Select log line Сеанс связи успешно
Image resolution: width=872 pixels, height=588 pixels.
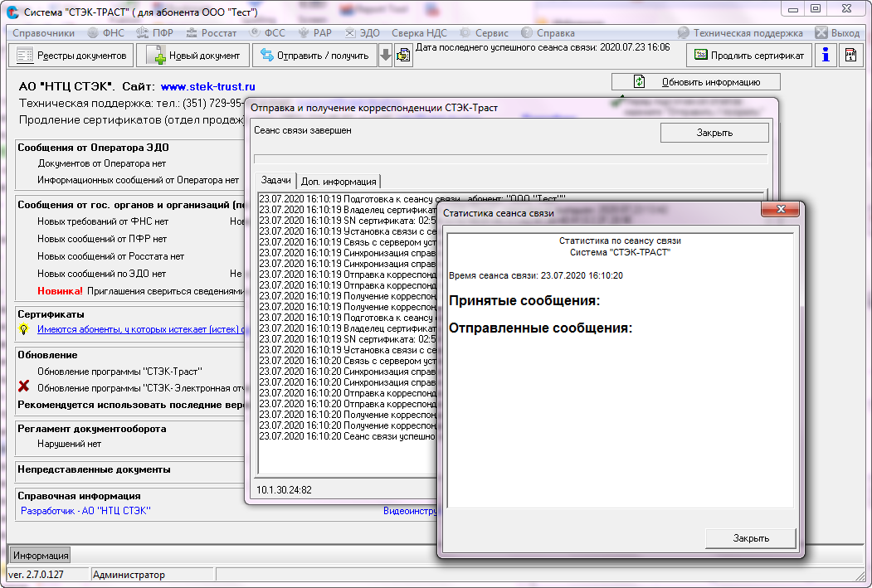[347, 436]
